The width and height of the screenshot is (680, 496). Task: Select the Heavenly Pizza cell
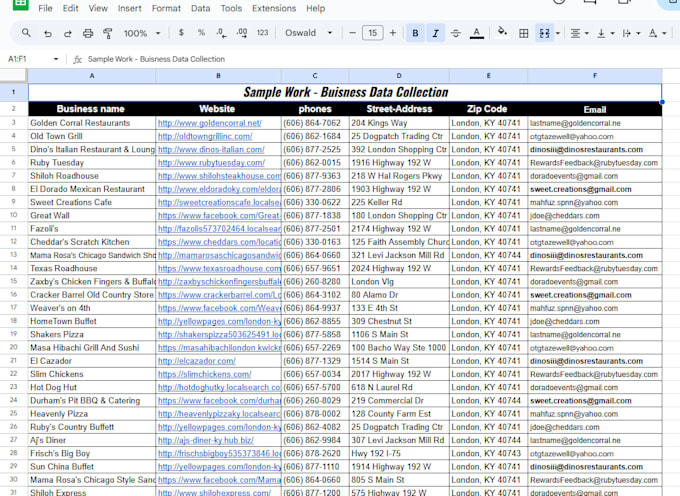[x=92, y=414]
